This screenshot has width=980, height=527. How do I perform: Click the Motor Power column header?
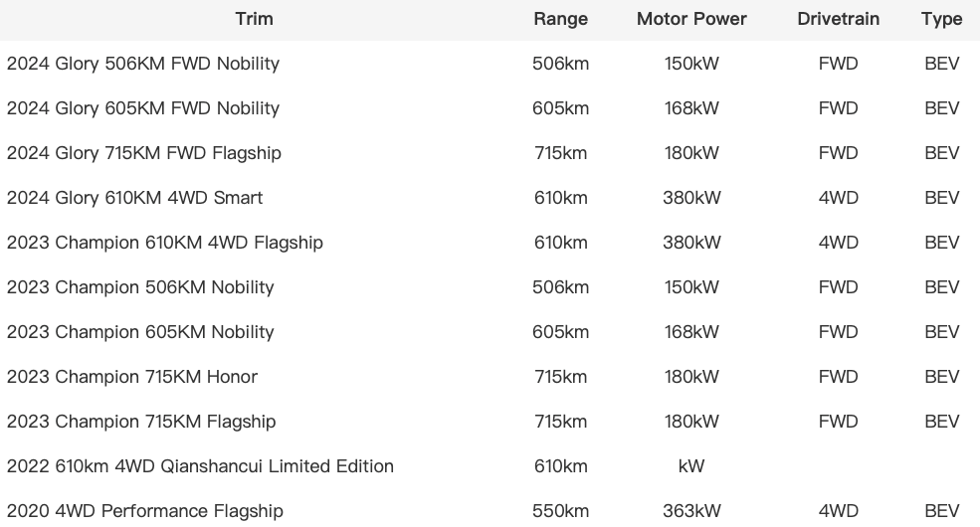[x=691, y=19]
